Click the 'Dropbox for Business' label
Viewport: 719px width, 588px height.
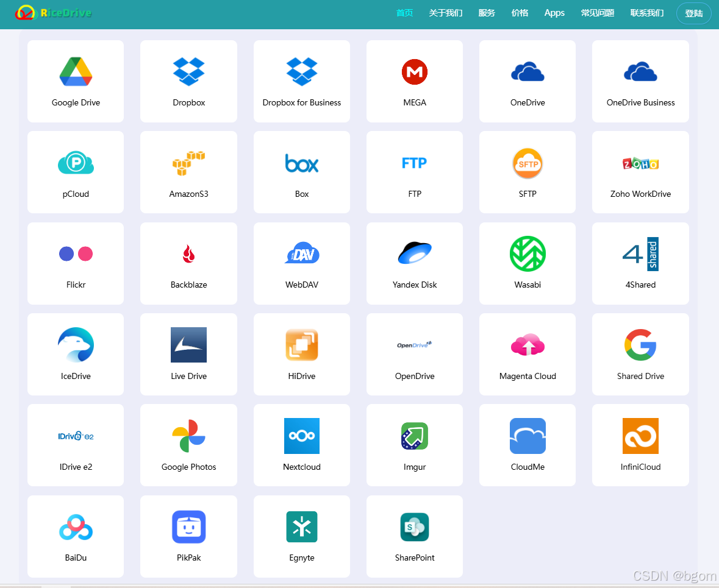pos(302,102)
